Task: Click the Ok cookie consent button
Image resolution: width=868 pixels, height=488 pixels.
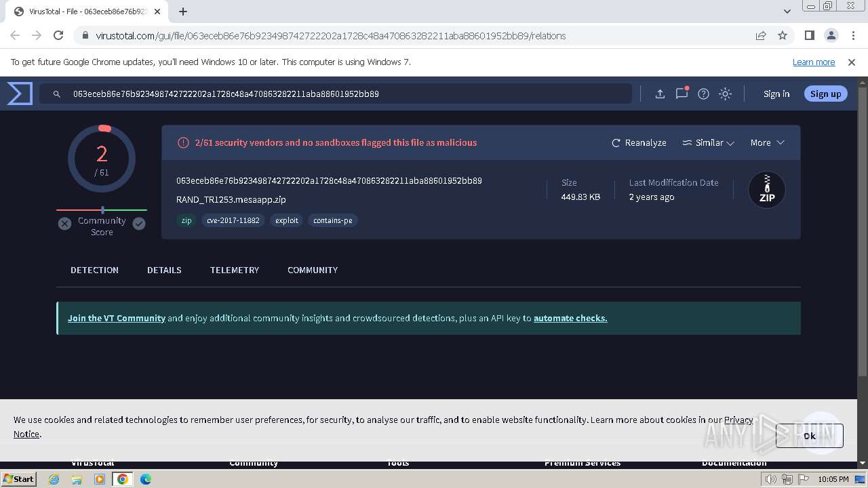Action: [x=810, y=436]
